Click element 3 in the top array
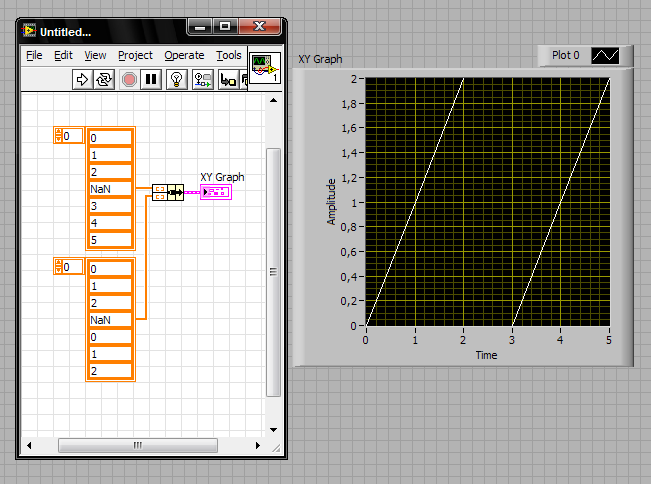This screenshot has width=651, height=484. tap(110, 206)
